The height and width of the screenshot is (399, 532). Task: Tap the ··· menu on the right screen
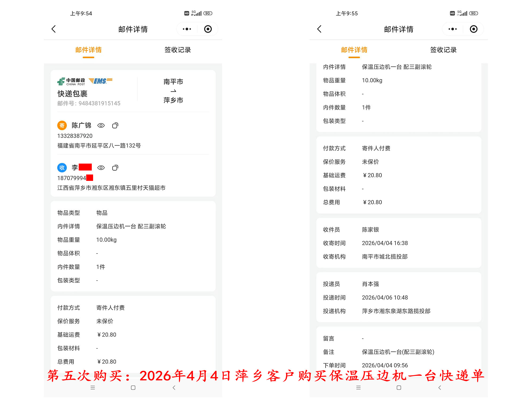(452, 29)
